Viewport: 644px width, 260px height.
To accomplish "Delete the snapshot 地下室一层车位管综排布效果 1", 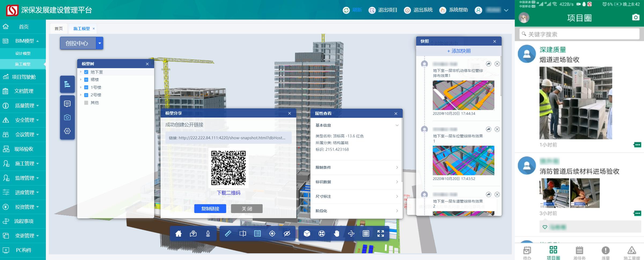I will 497,129.
